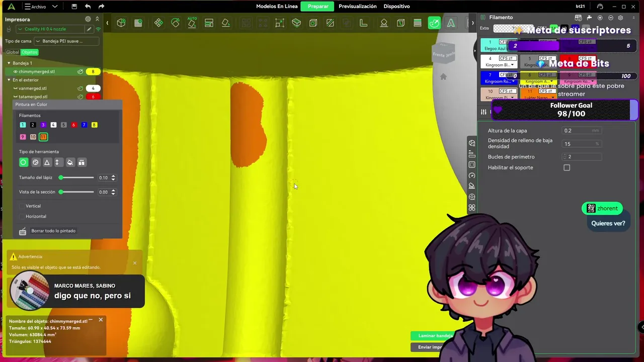The width and height of the screenshot is (644, 362).
Task: Select the scale tool icon
Action: [x=280, y=23]
